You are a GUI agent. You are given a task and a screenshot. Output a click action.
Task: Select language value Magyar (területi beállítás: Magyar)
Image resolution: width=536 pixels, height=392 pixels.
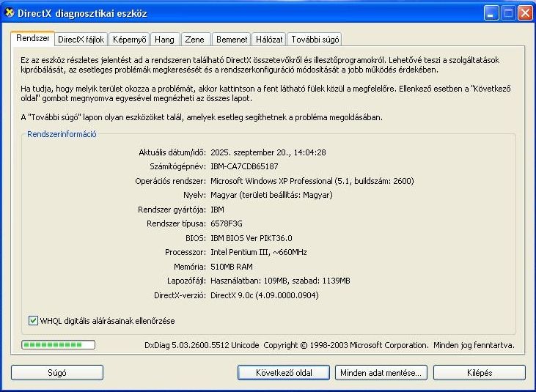[x=271, y=196]
